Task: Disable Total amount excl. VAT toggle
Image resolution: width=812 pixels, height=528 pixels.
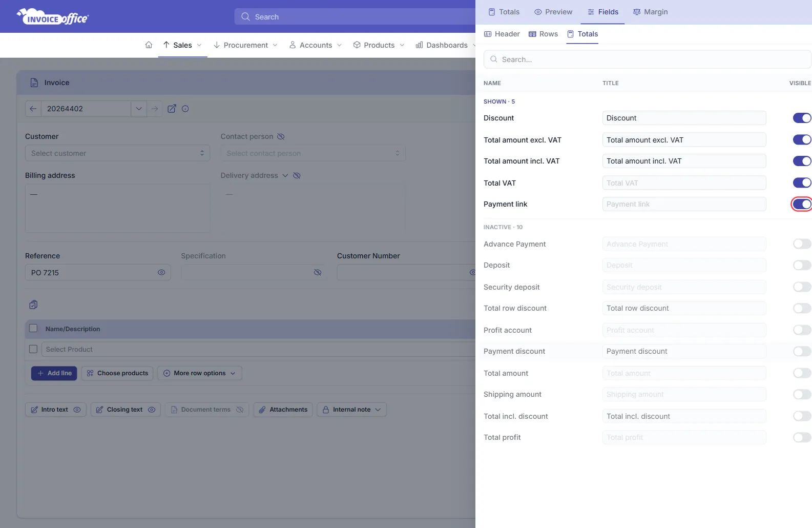Action: click(x=802, y=139)
